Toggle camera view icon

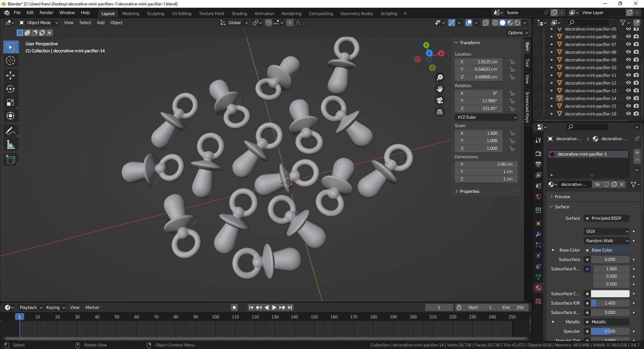click(x=439, y=100)
